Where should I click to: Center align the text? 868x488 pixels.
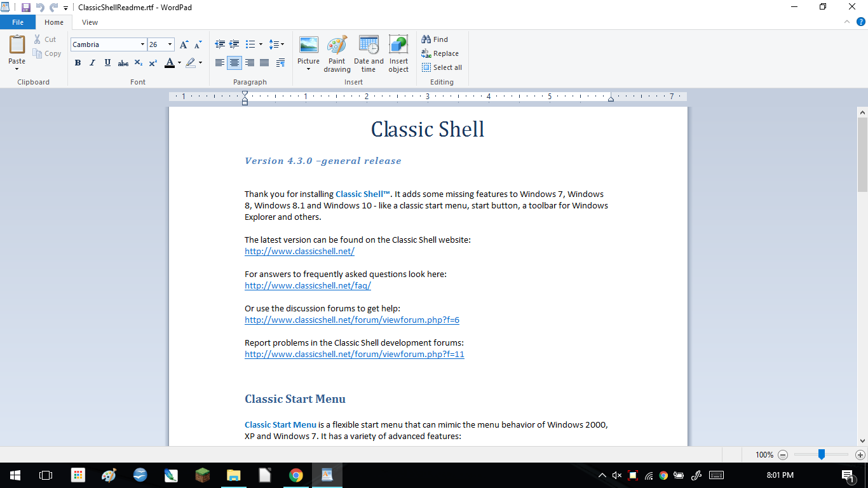(234, 63)
